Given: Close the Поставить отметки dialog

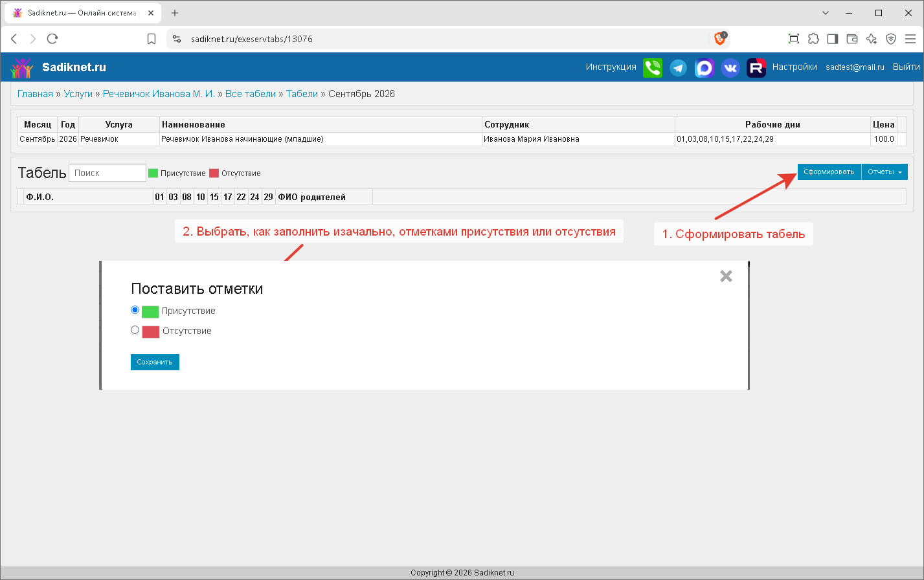Looking at the screenshot, I should point(726,276).
